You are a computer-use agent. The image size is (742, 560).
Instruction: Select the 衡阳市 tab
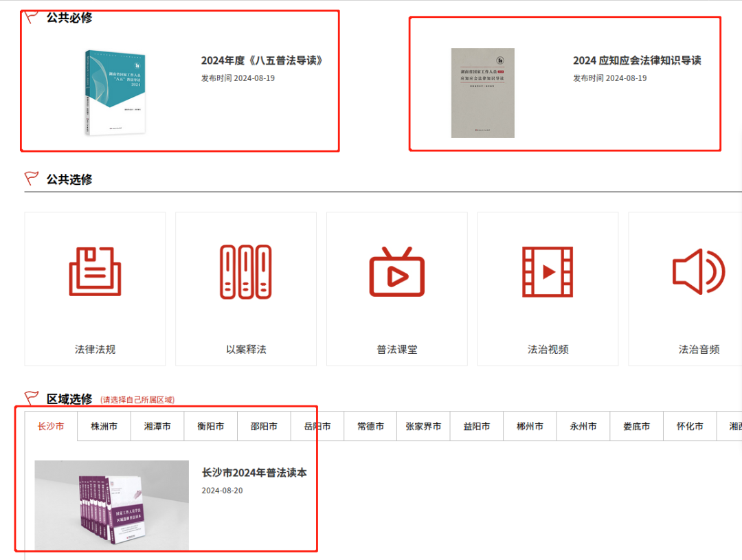[210, 426]
